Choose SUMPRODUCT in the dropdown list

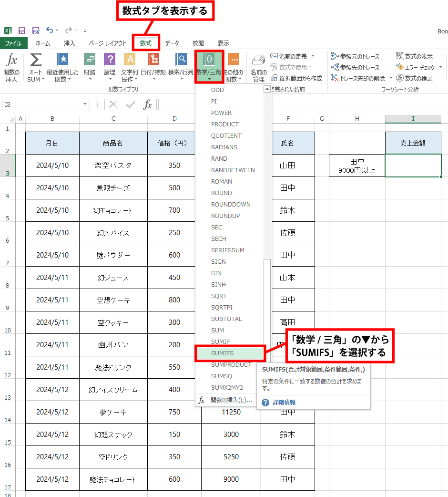tap(229, 365)
